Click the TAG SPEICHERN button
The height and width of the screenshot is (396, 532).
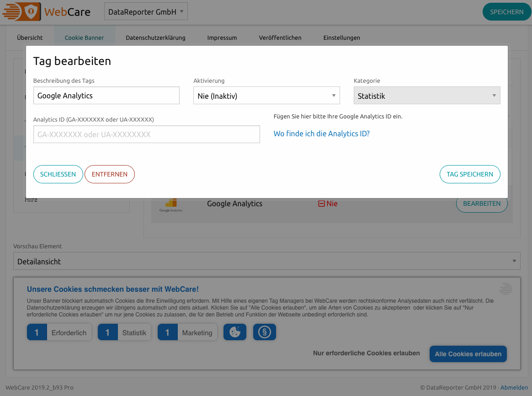click(x=470, y=174)
